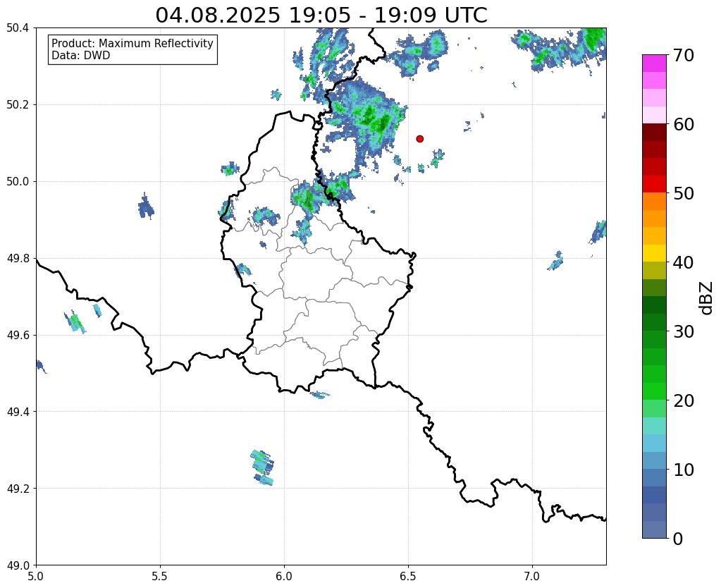The height and width of the screenshot is (588, 721).
Task: Click the bright red colorbar segment near 50
Action: point(654,184)
